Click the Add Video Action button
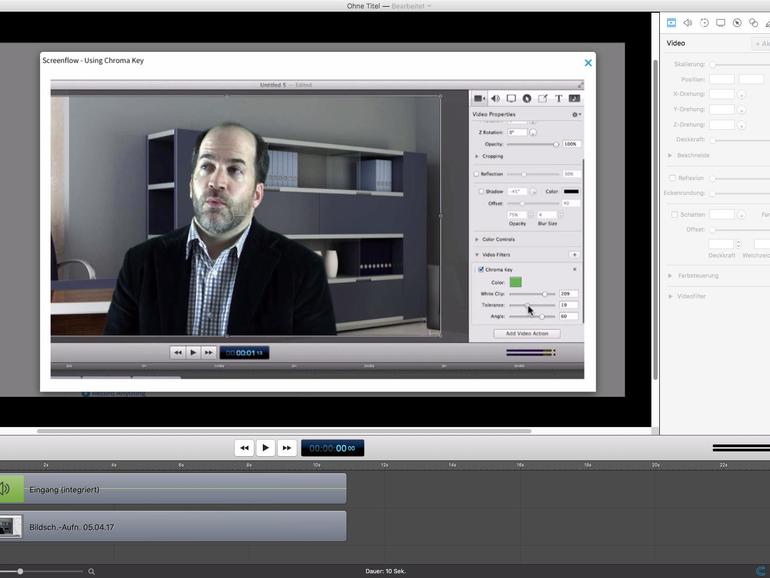This screenshot has width=770, height=578. point(526,333)
